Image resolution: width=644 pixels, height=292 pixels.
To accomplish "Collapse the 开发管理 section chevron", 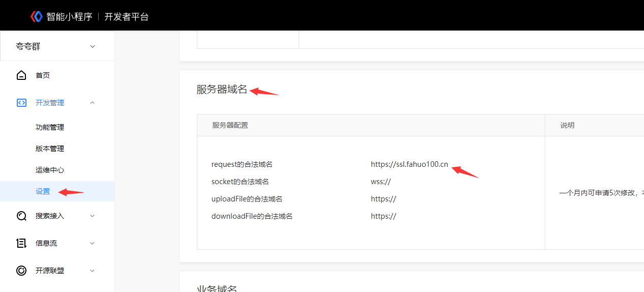I will pyautogui.click(x=92, y=103).
